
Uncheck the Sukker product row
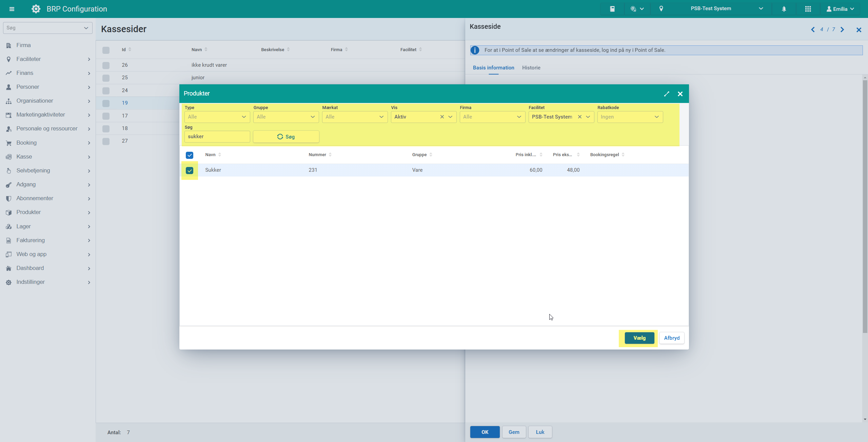point(190,170)
